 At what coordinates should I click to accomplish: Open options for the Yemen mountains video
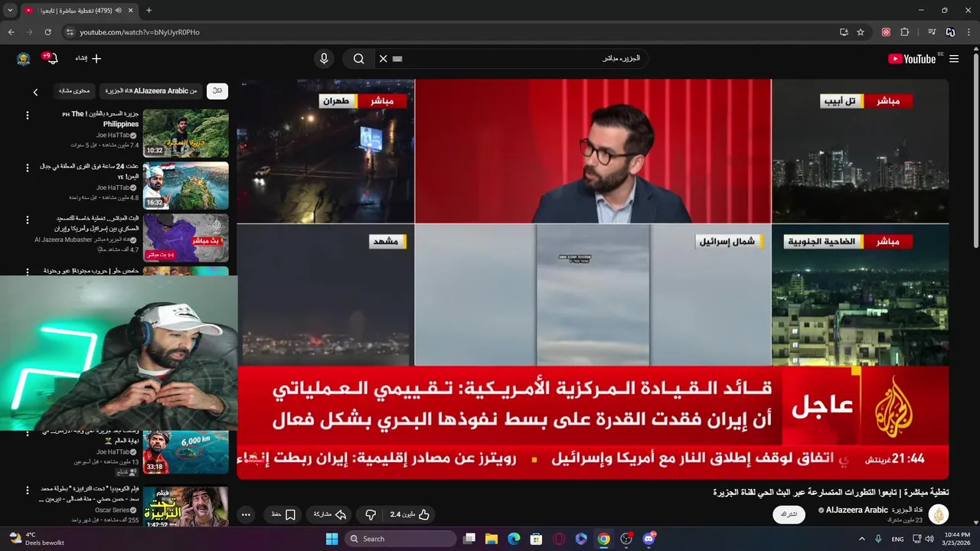28,168
